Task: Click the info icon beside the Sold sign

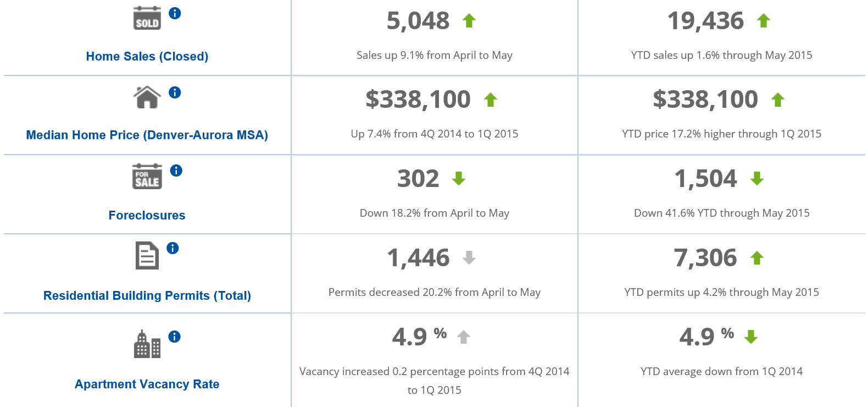Action: coord(175,13)
